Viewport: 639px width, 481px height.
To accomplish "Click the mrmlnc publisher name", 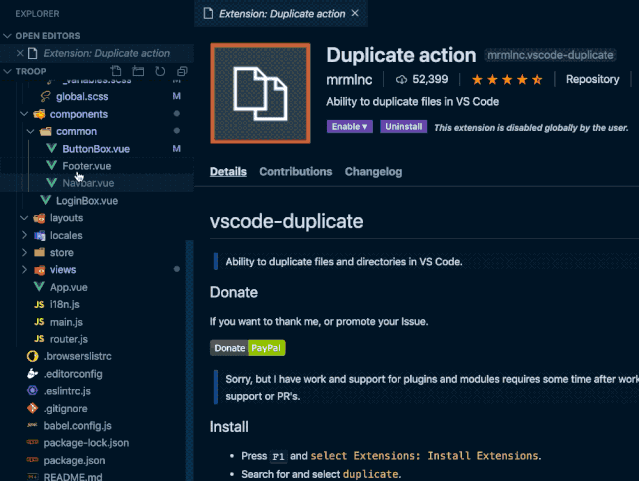I will tap(350, 79).
